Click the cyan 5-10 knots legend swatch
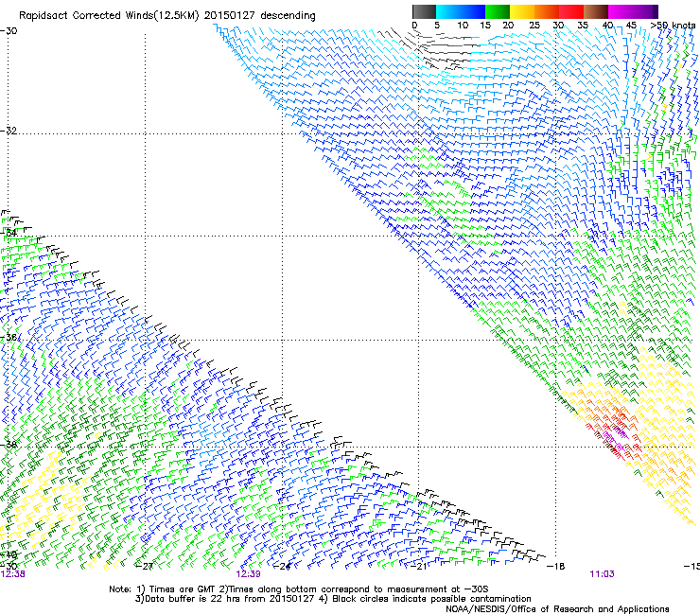Image resolution: width=700 pixels, height=615 pixels. tap(448, 11)
